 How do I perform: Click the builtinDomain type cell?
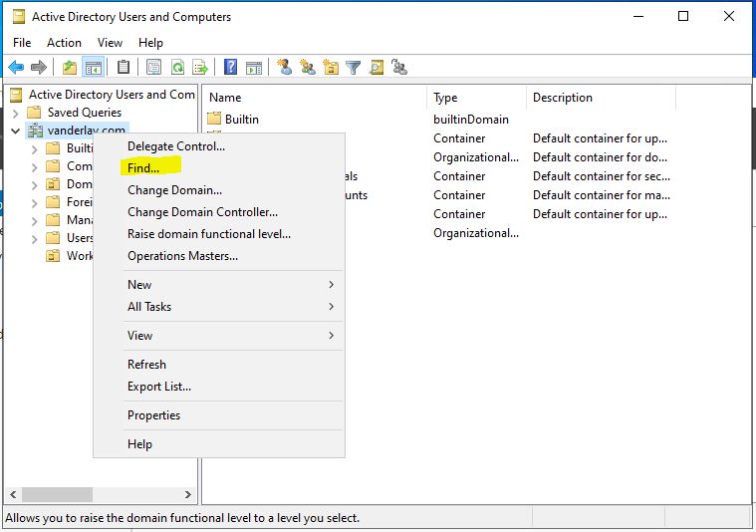click(471, 120)
